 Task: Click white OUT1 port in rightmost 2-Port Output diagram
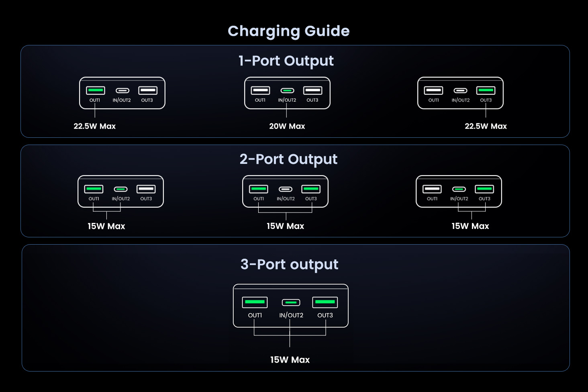(432, 189)
